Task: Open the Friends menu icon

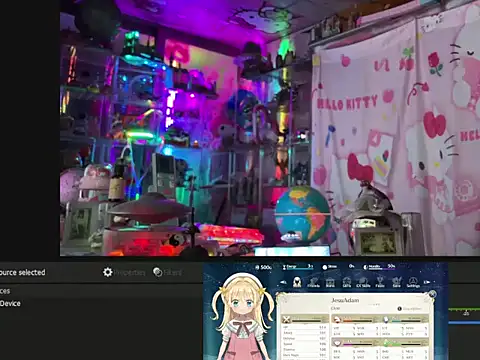Action: [313, 282]
